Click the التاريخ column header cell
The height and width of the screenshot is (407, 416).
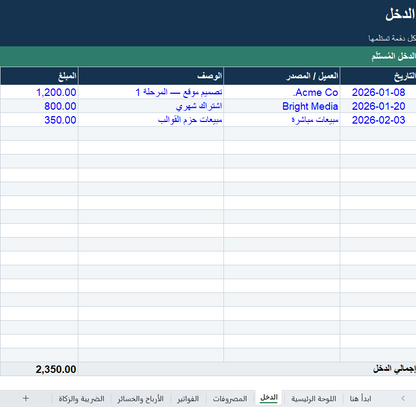[x=378, y=76]
